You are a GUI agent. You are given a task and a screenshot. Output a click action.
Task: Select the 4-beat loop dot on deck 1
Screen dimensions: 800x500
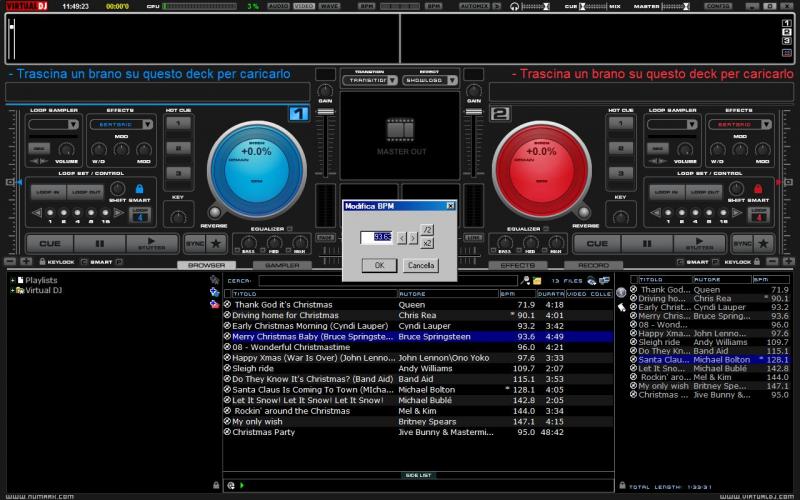78,213
